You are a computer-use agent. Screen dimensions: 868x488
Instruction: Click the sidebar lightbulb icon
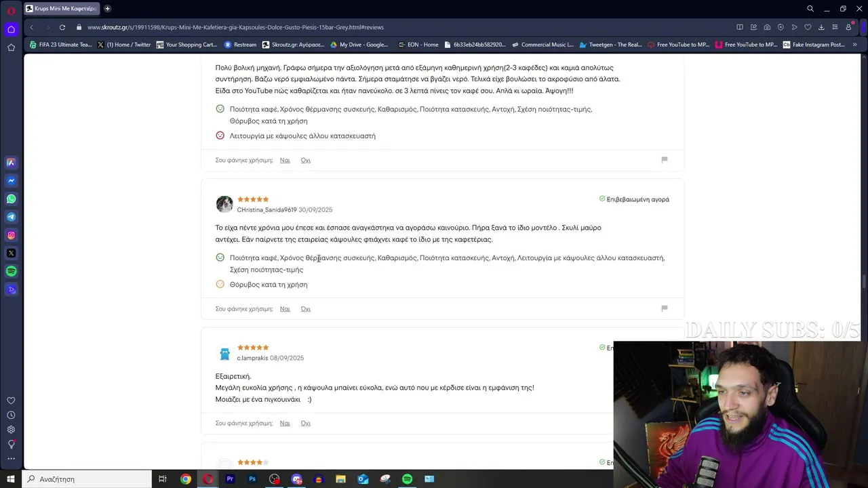[11, 444]
